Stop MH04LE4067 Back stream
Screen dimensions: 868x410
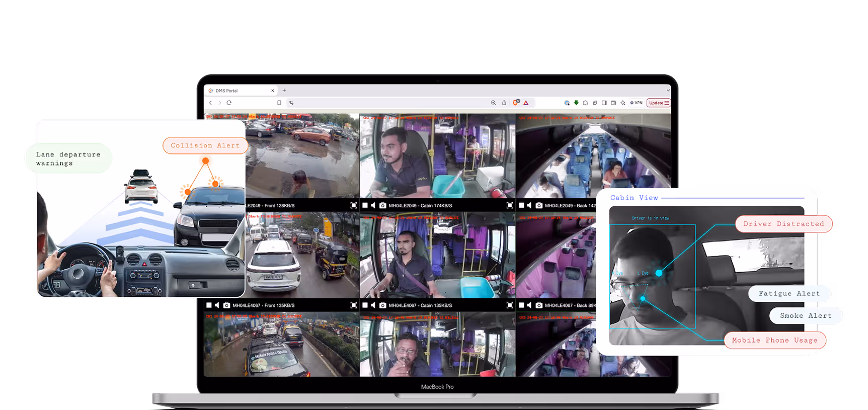click(522, 305)
